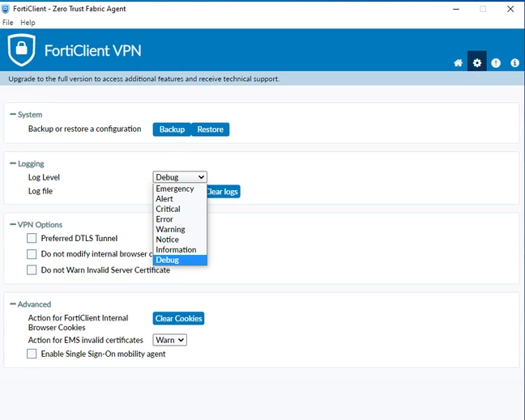Open the Settings gear icon
This screenshot has width=525, height=420.
click(476, 62)
